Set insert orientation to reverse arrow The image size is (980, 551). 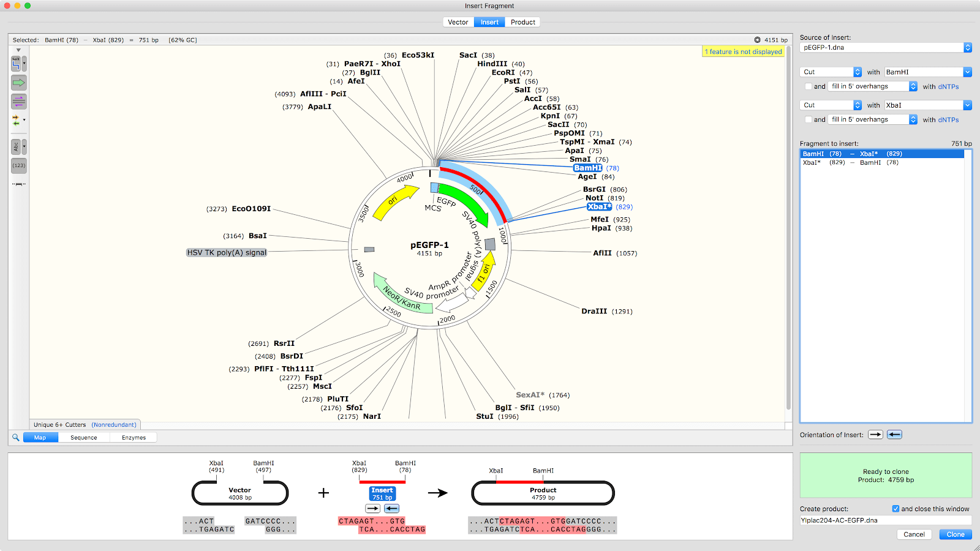point(894,435)
